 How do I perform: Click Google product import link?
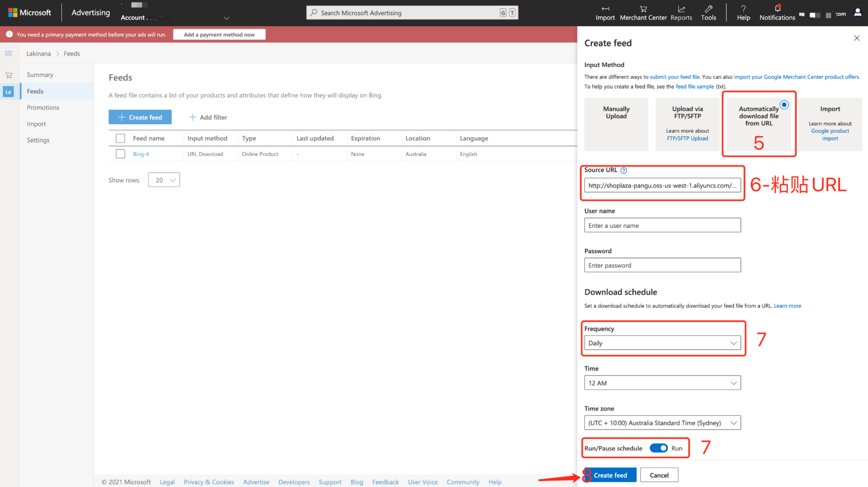click(830, 135)
